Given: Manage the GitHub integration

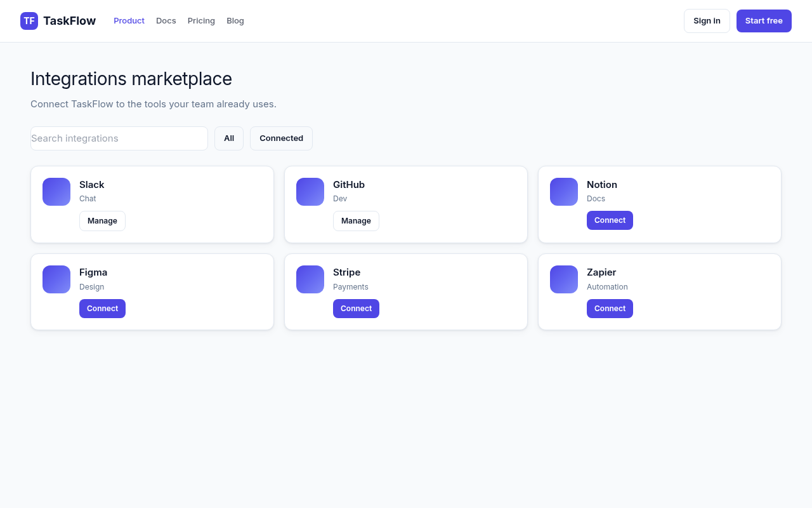Looking at the screenshot, I should [x=356, y=221].
